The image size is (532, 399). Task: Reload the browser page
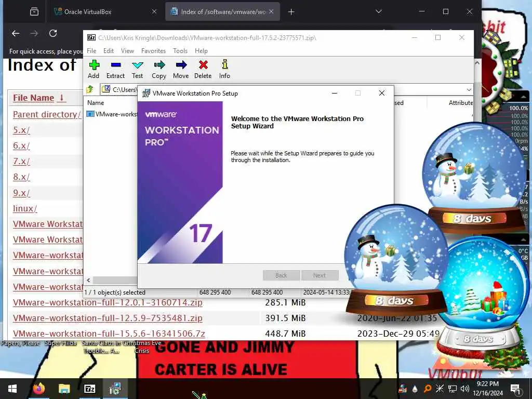pos(53,33)
